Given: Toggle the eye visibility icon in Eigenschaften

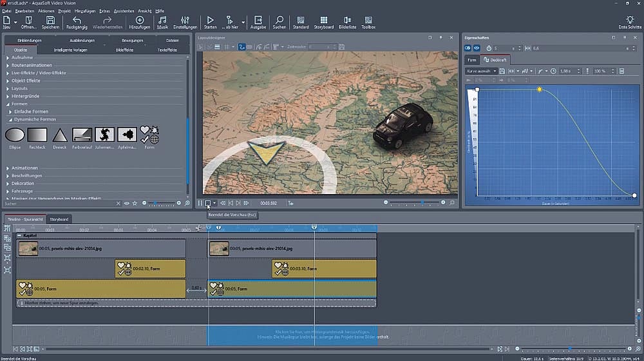Looking at the screenshot, I should pos(477,48).
